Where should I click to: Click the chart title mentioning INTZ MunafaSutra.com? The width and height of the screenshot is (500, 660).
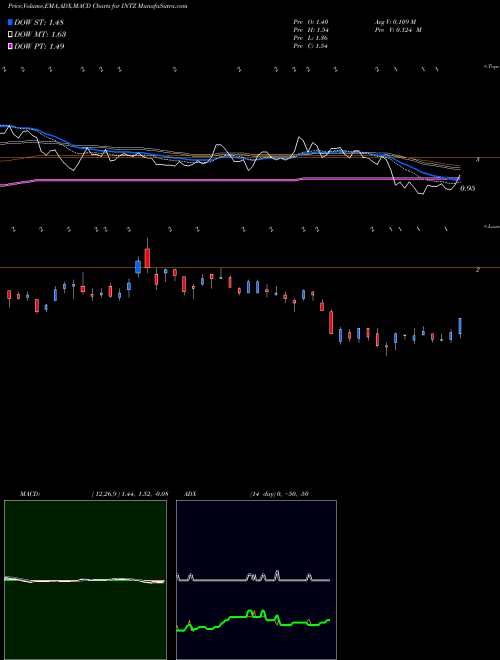[x=98, y=6]
